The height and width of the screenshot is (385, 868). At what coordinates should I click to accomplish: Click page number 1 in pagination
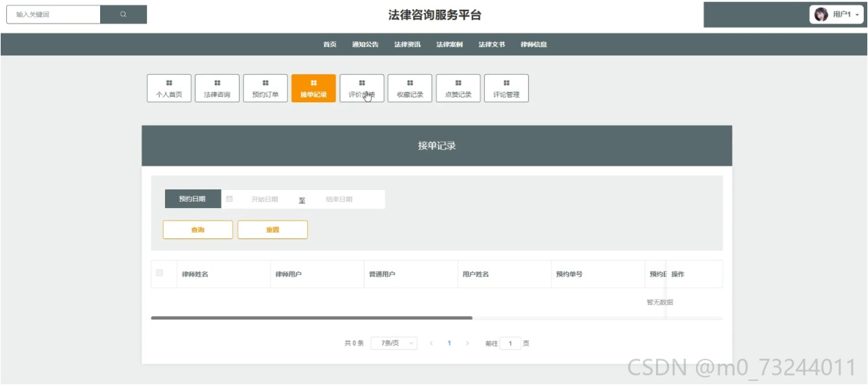tap(450, 344)
